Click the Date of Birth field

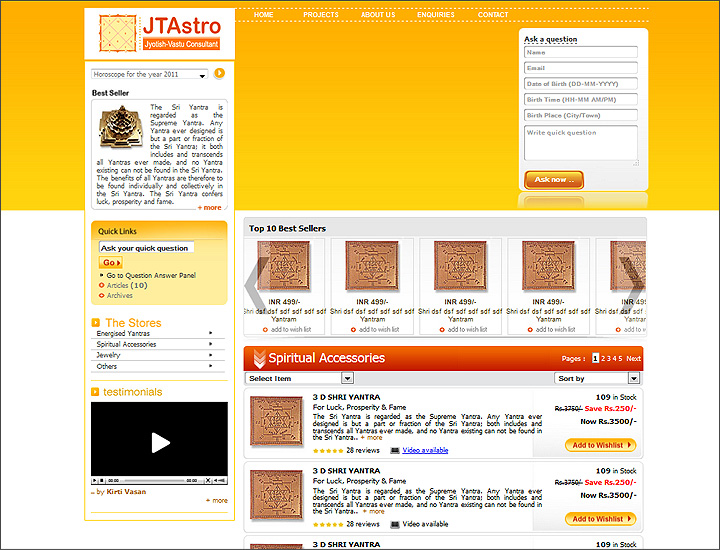tap(581, 84)
